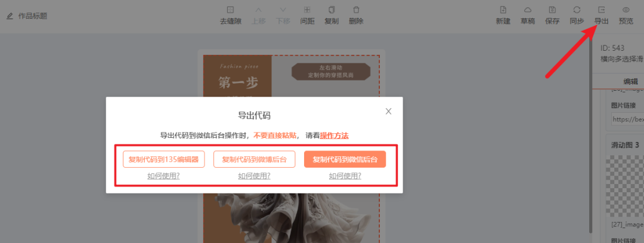The image size is (644, 243).
Task: Click the 保存 save icon
Action: point(552,10)
